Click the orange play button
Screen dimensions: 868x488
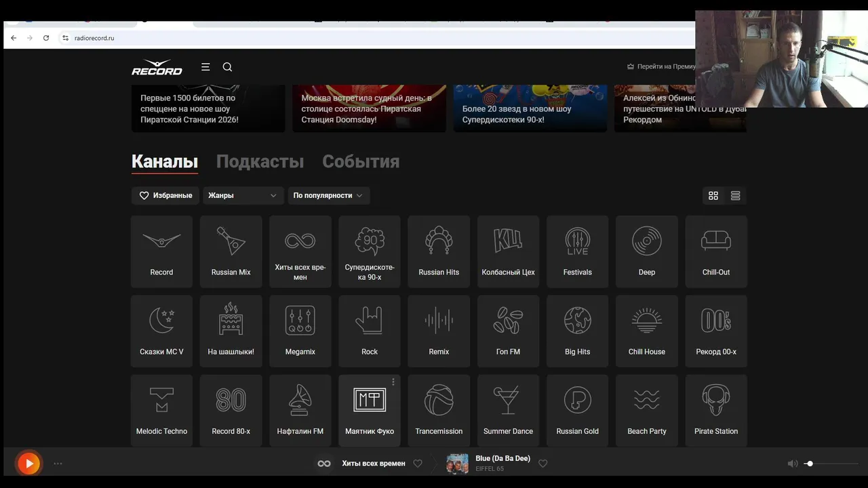(28, 464)
